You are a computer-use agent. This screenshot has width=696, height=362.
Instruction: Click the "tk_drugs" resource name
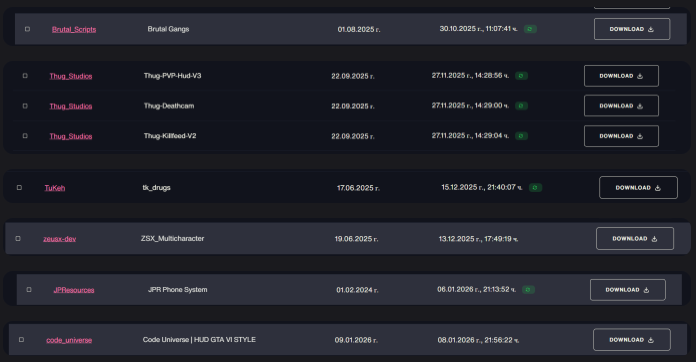click(156, 188)
